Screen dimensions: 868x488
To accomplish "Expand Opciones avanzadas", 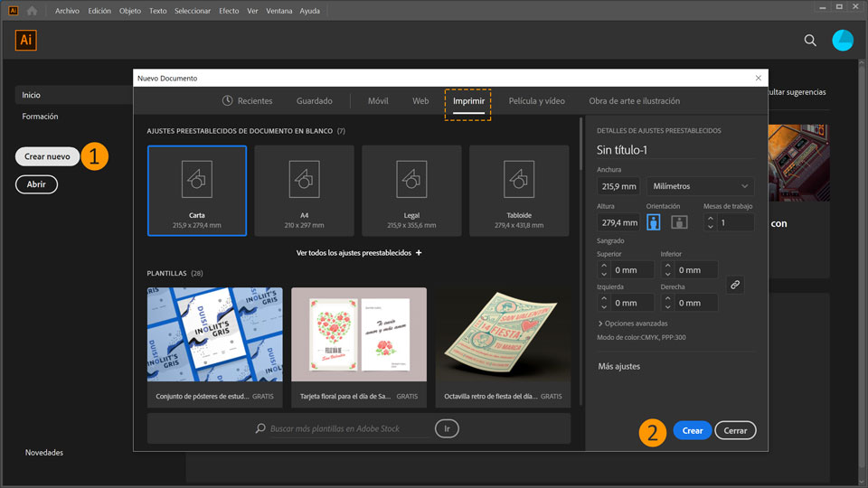I will coord(633,324).
